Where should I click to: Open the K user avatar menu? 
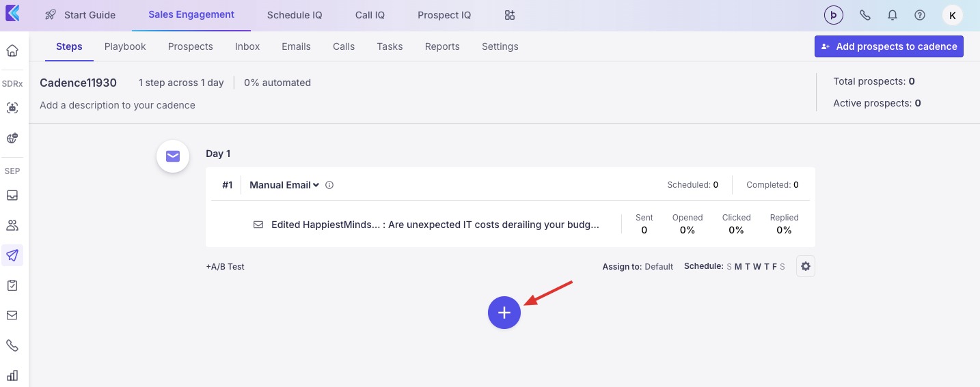(x=953, y=15)
